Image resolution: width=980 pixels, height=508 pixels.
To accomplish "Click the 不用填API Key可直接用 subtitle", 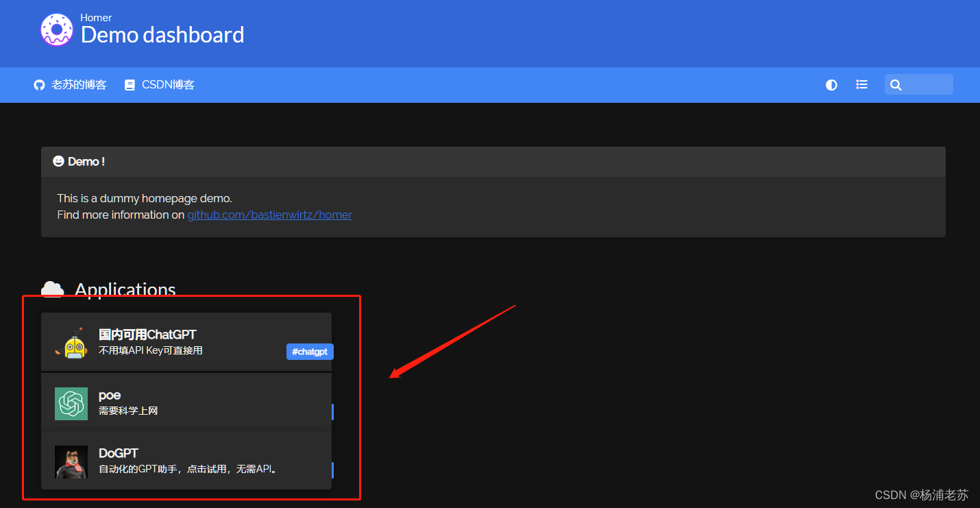I will [151, 350].
